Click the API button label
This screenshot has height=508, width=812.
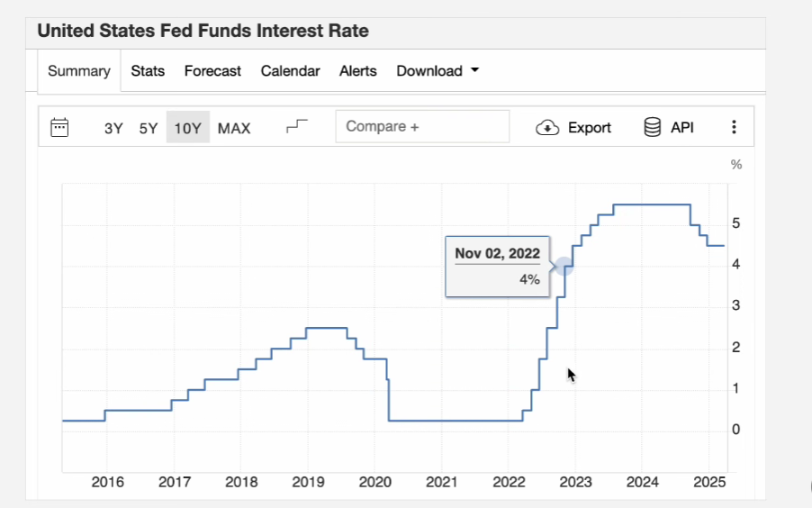coord(682,128)
